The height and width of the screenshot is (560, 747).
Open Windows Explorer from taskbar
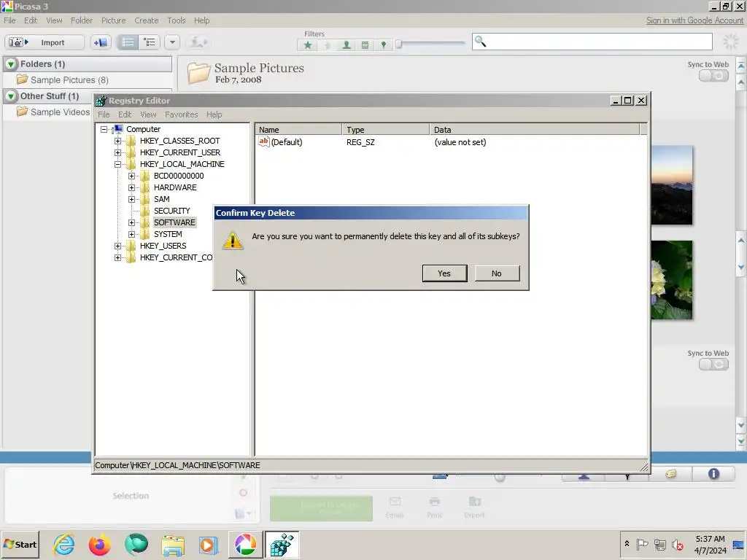click(x=172, y=545)
